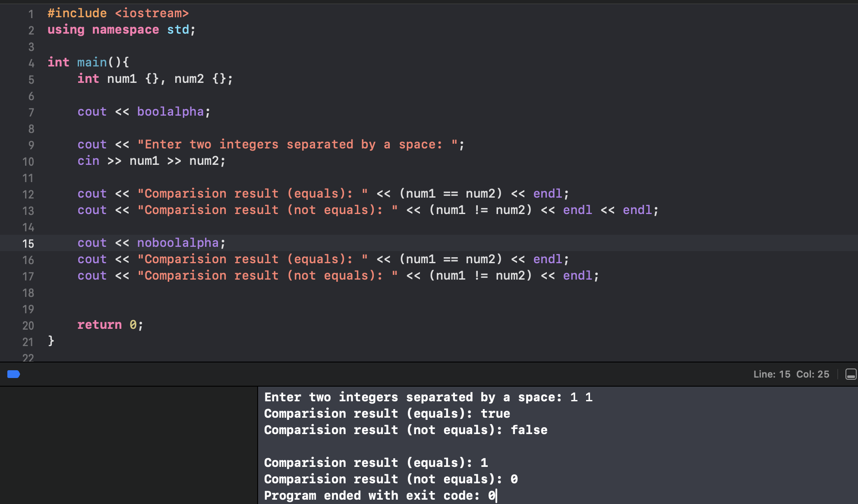Toggle the blue breakpoints activation icon
Screen dimensions: 858x504
click(x=13, y=374)
